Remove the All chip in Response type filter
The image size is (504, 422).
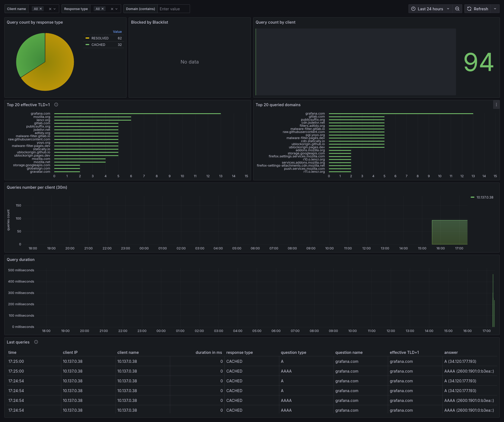[103, 9]
